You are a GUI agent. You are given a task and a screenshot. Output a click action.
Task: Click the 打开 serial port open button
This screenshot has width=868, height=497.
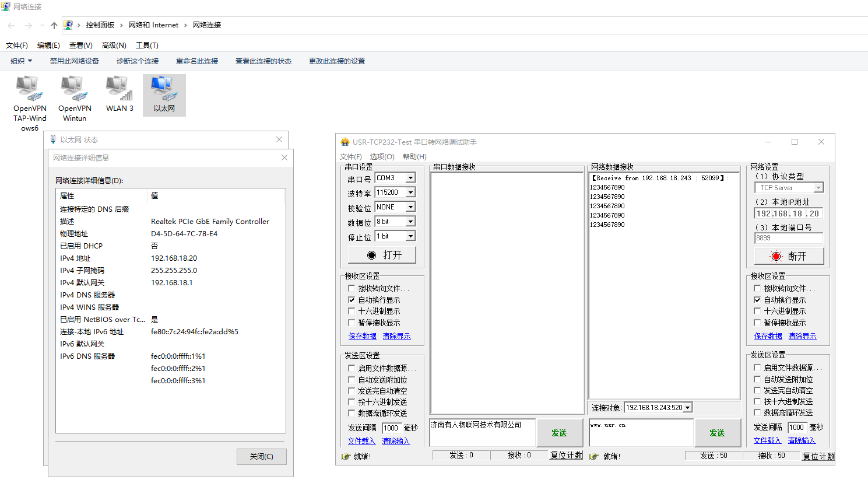pos(382,255)
